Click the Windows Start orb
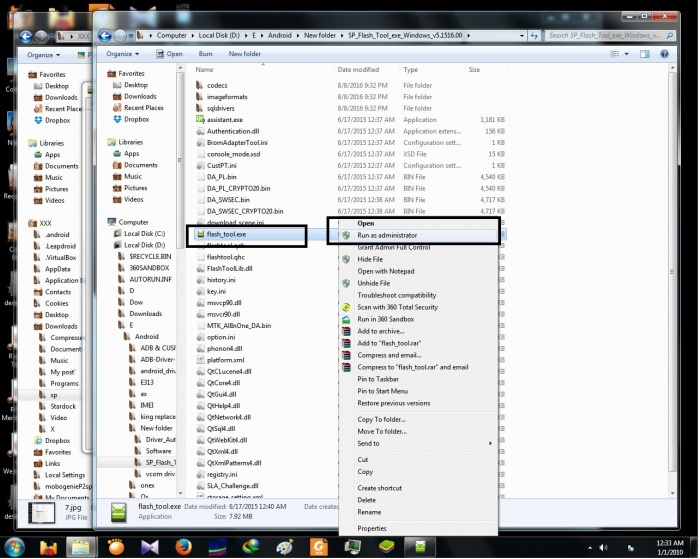700x559 pixels. 14,547
